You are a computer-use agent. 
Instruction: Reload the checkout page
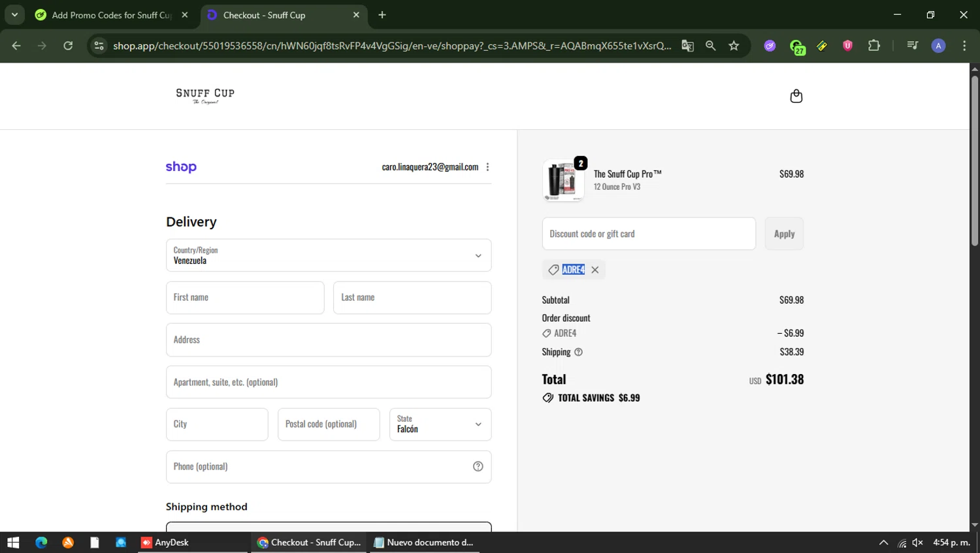[x=68, y=46]
